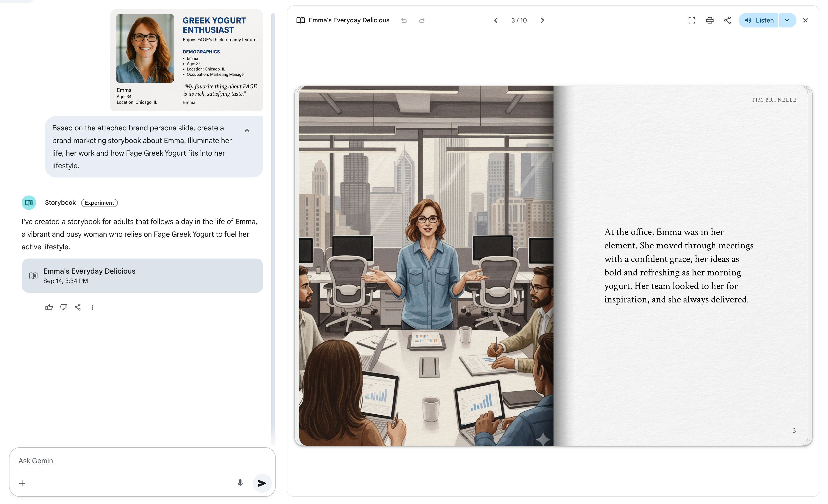Viewport: 828px width, 504px height.
Task: Open the Listen options dropdown arrow
Action: click(x=787, y=20)
